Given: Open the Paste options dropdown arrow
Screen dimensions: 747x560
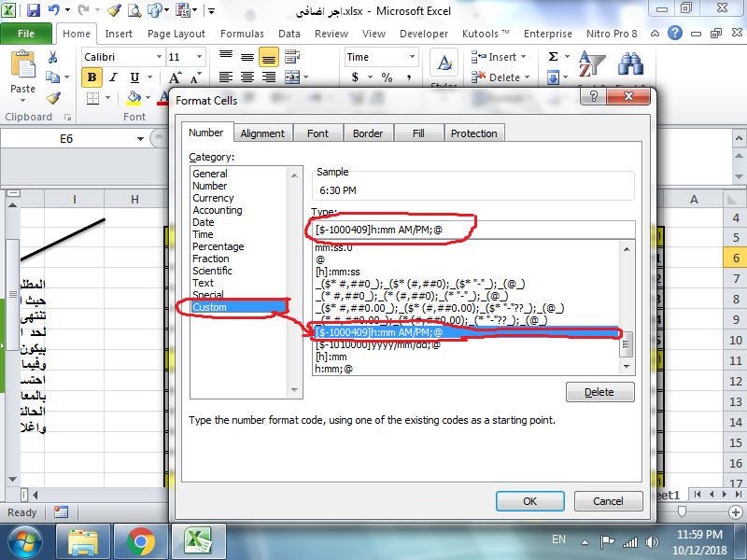Looking at the screenshot, I should [22, 100].
